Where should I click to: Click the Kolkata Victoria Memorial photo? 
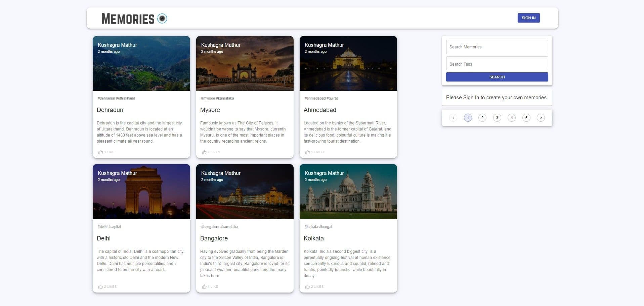[348, 195]
